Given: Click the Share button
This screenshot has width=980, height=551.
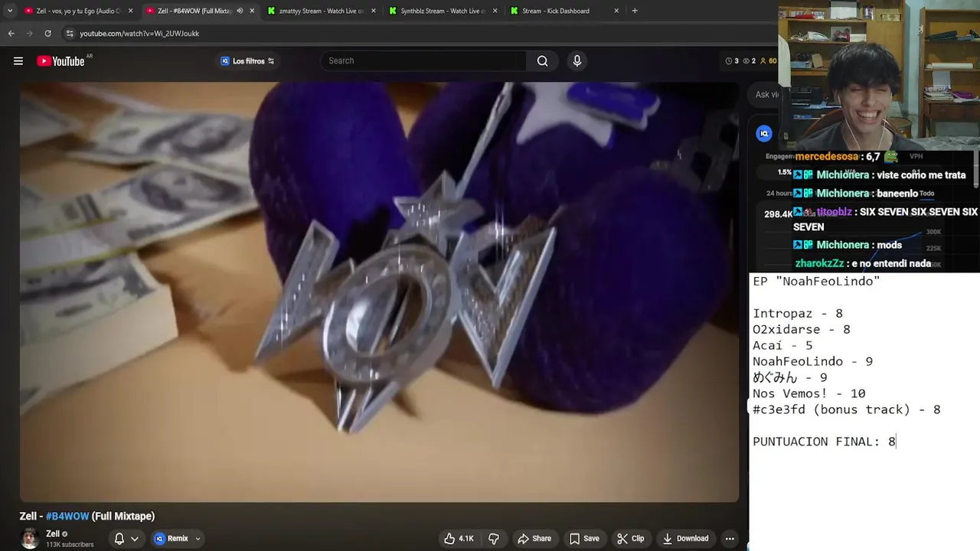Looking at the screenshot, I should 534,539.
